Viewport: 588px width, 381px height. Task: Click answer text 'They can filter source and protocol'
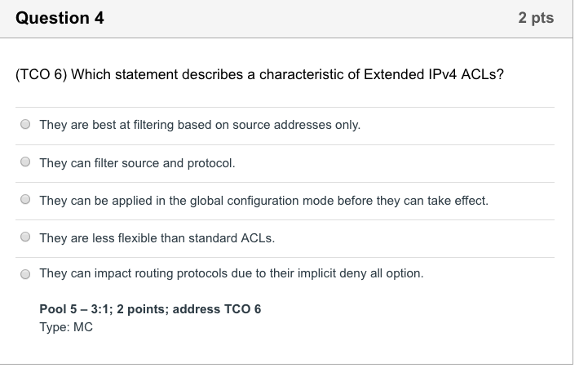137,163
